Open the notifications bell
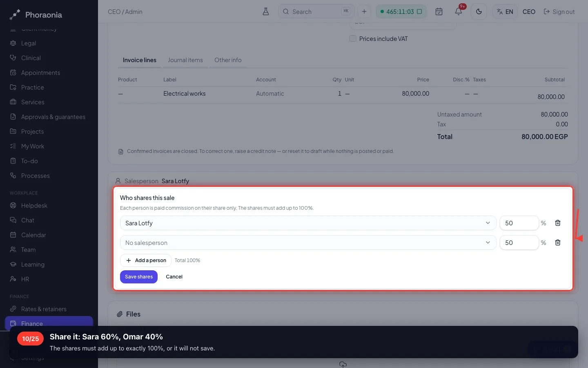 tap(459, 11)
